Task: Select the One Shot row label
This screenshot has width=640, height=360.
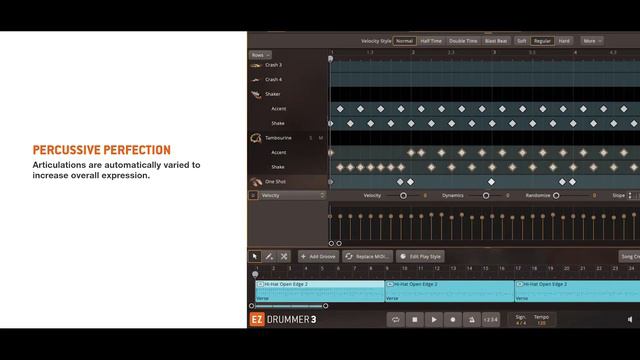Action: point(276,182)
